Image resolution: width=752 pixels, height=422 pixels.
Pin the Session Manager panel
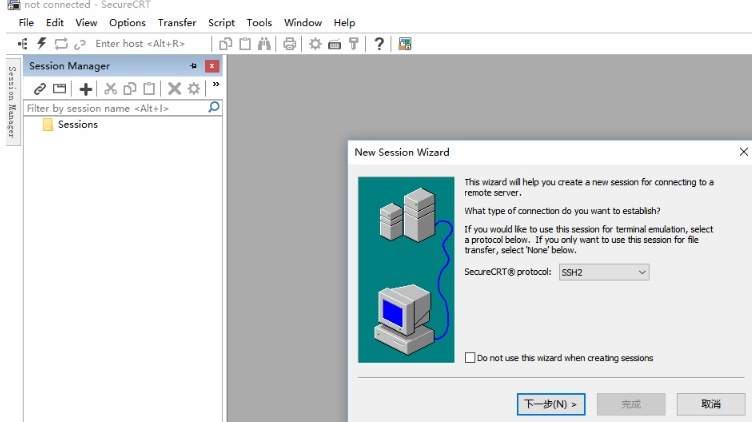point(193,66)
